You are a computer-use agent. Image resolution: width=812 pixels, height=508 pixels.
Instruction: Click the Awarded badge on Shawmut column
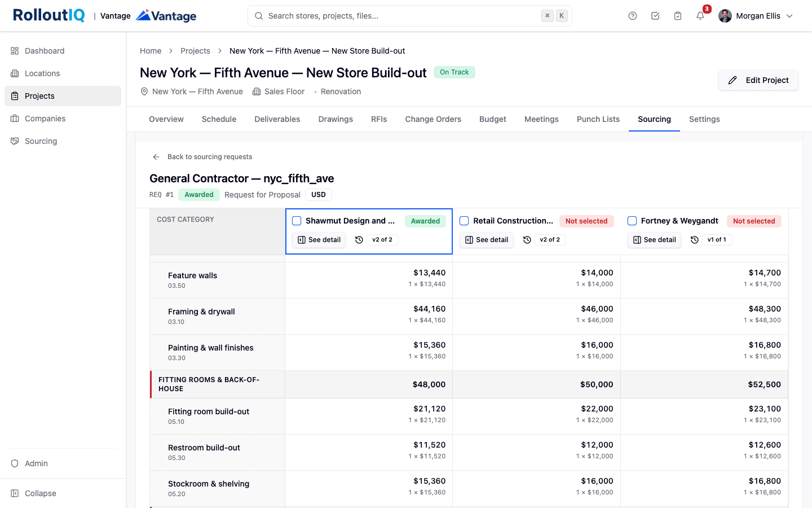425,221
